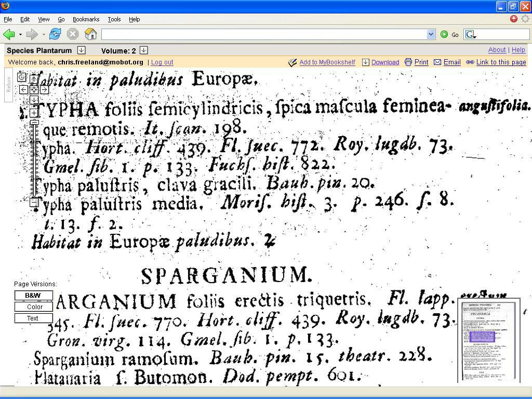Open the browser Help menu
The height and width of the screenshot is (399, 532).
[x=135, y=19]
